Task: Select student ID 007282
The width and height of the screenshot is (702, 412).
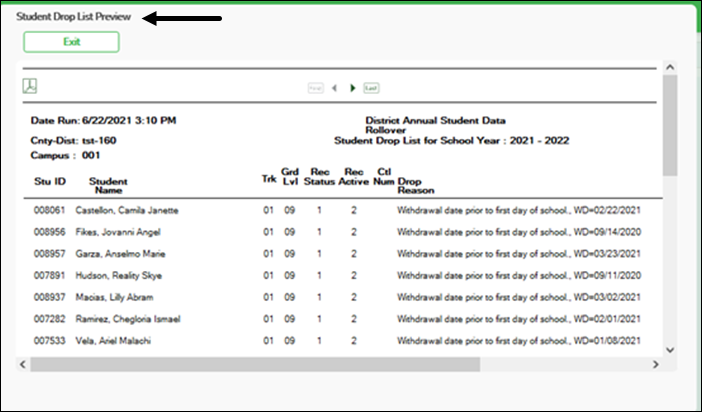Action: (49, 319)
